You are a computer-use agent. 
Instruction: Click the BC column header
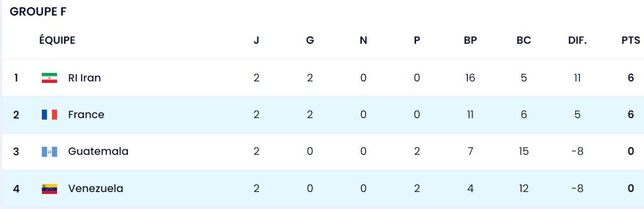pyautogui.click(x=524, y=41)
